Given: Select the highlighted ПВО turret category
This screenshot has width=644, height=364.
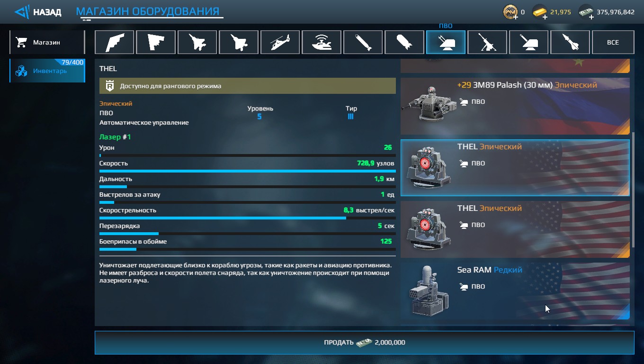Looking at the screenshot, I should click(446, 42).
